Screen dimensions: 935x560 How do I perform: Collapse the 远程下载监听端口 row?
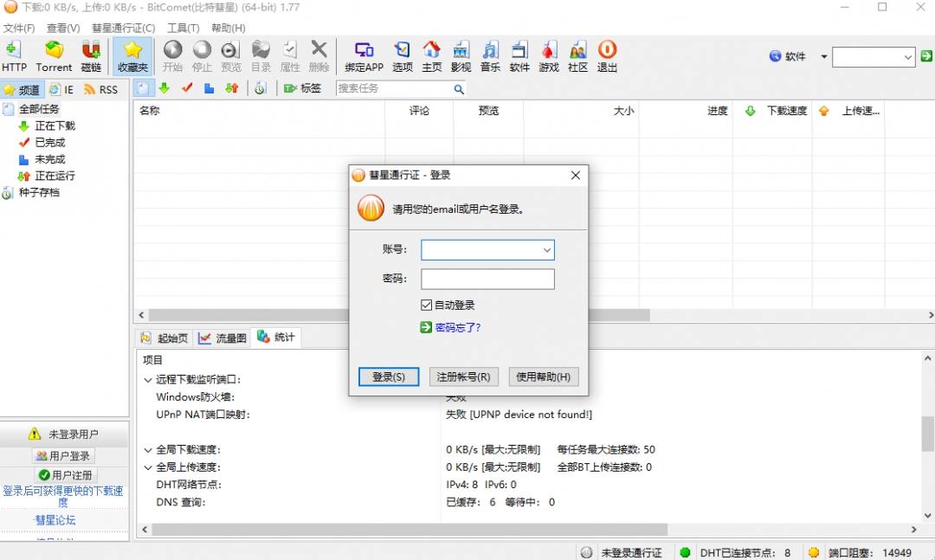pos(148,380)
